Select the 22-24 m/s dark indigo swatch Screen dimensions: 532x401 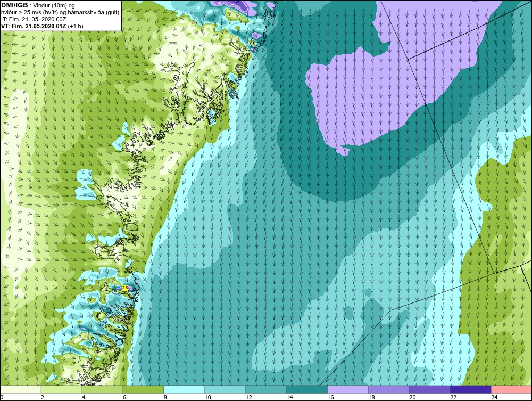471,389
